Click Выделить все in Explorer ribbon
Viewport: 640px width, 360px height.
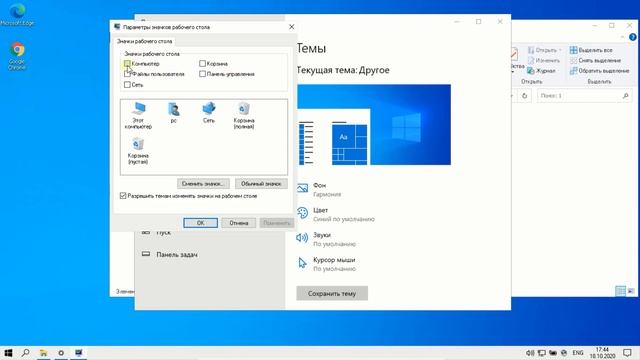click(591, 50)
